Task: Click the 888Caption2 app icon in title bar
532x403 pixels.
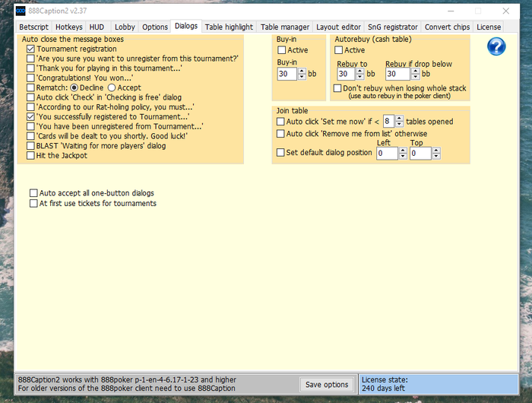Action: point(21,11)
